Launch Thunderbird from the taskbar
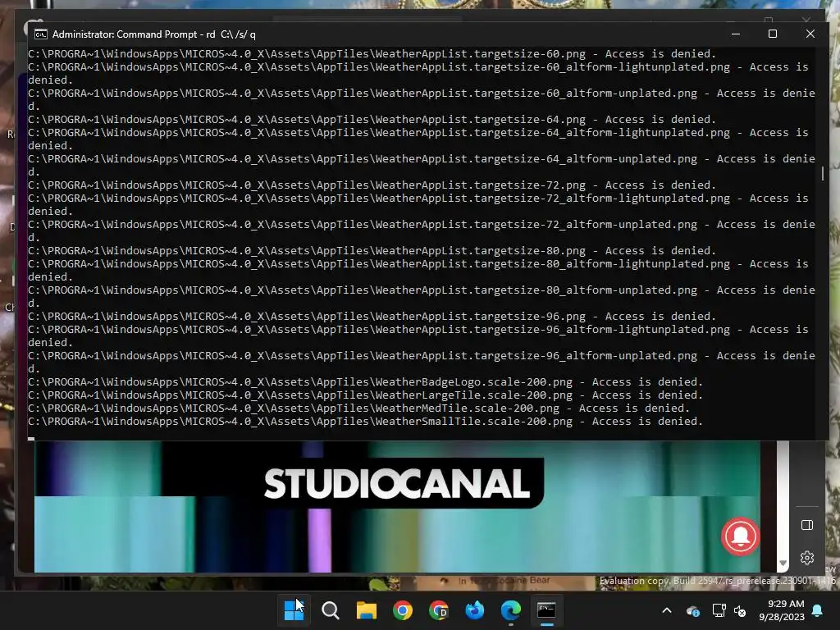 click(x=475, y=610)
